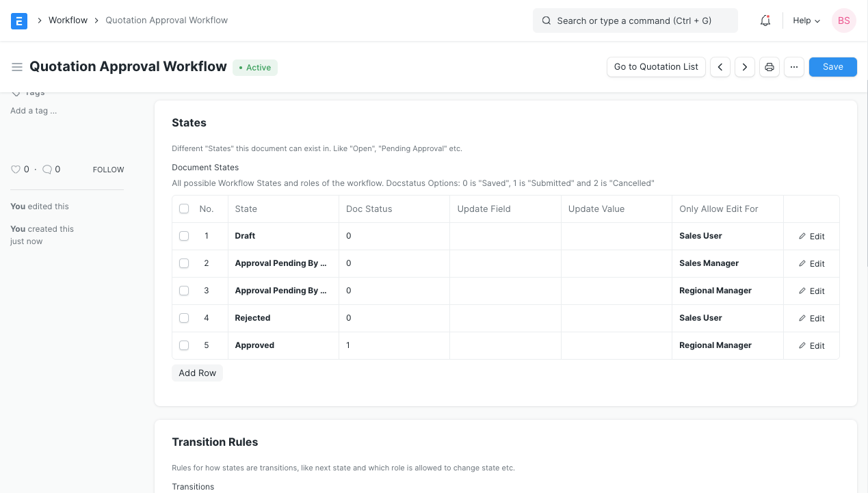Edit the Approved state row
868x493 pixels.
(811, 346)
